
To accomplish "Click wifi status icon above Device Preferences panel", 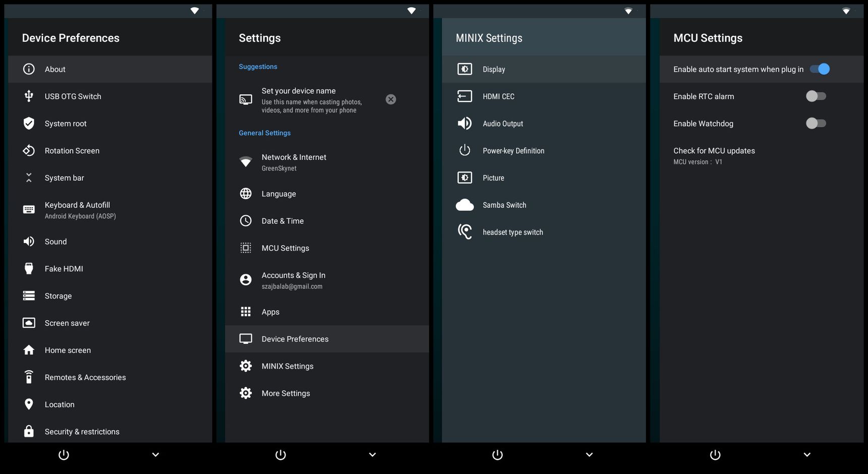I will [195, 11].
